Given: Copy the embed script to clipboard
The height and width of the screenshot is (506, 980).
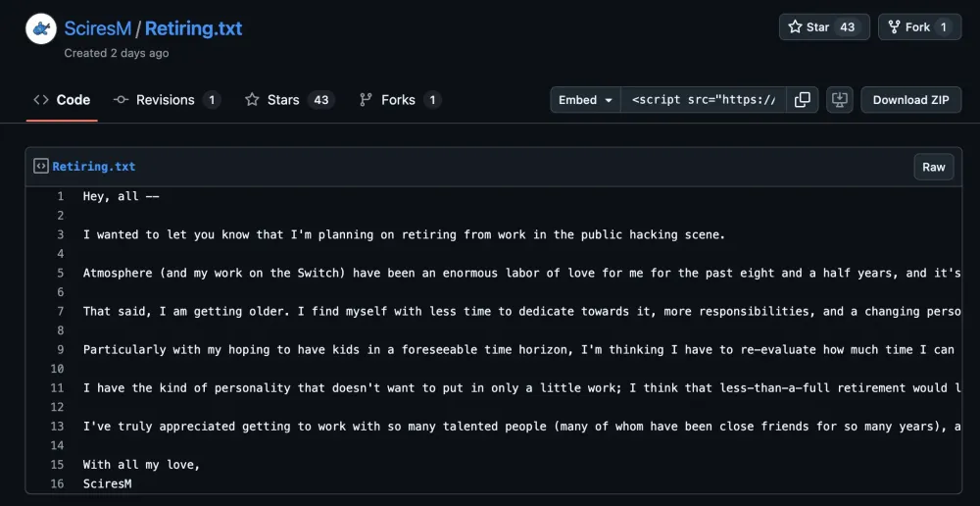Looking at the screenshot, I should point(802,100).
